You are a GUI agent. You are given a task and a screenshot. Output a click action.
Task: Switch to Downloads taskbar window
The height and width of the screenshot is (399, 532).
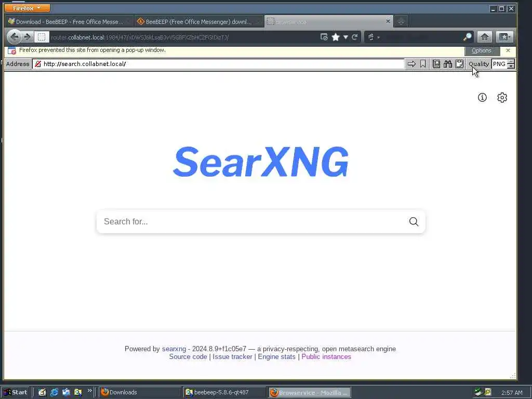point(140,392)
